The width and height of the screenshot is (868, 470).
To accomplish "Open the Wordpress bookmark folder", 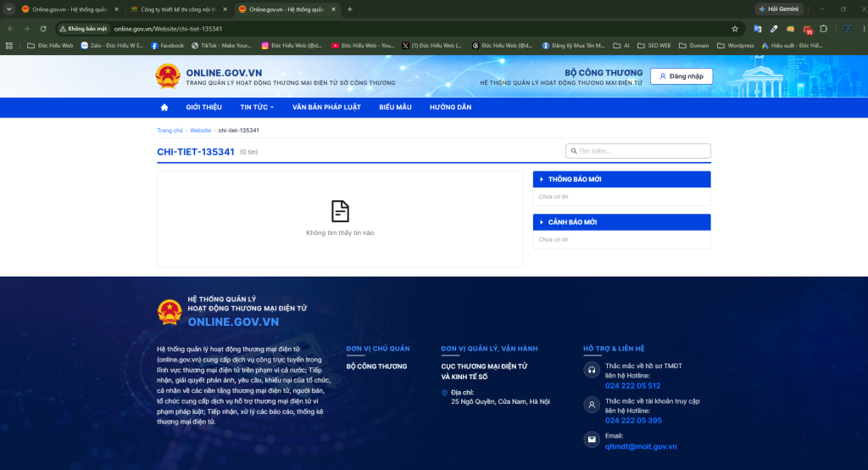I will point(735,46).
